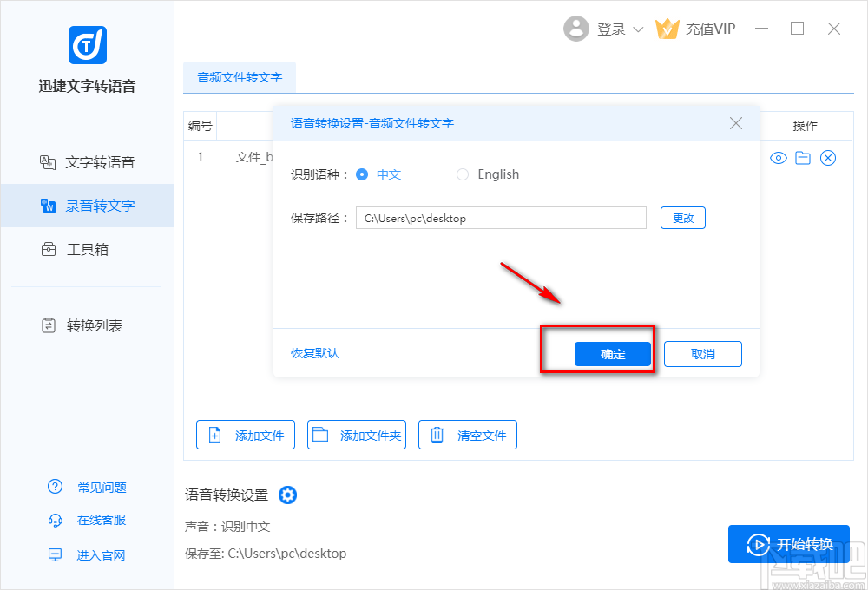Image resolution: width=868 pixels, height=590 pixels.
Task: Click inside the 保存路径 path field
Action: tap(501, 218)
